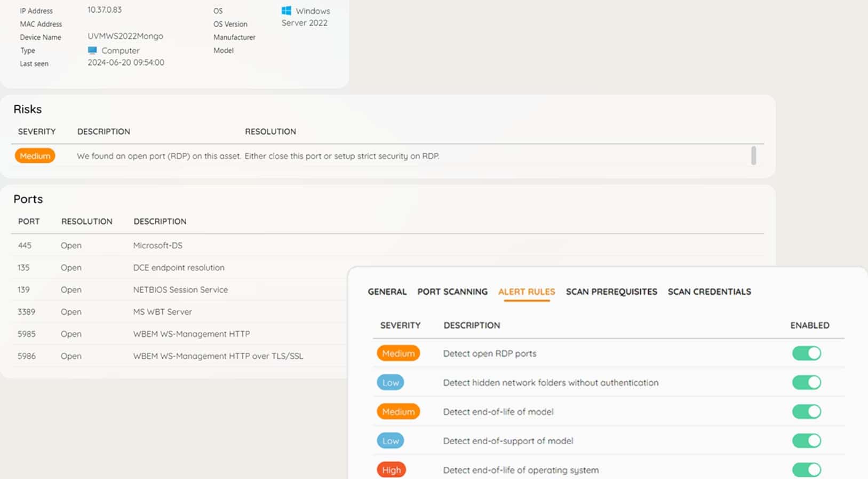Click DESCRIPTION column header in Risks
The image size is (868, 479).
tap(103, 131)
